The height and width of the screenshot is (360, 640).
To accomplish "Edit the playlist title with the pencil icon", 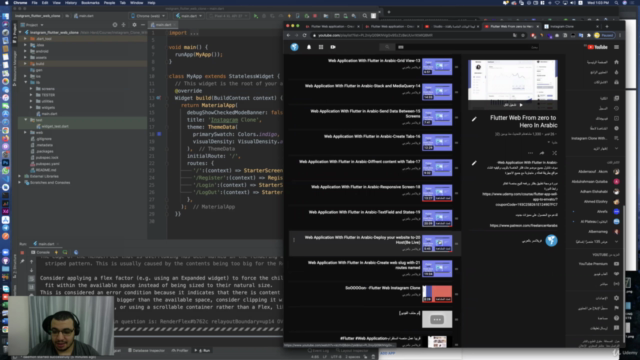I will 474,119.
